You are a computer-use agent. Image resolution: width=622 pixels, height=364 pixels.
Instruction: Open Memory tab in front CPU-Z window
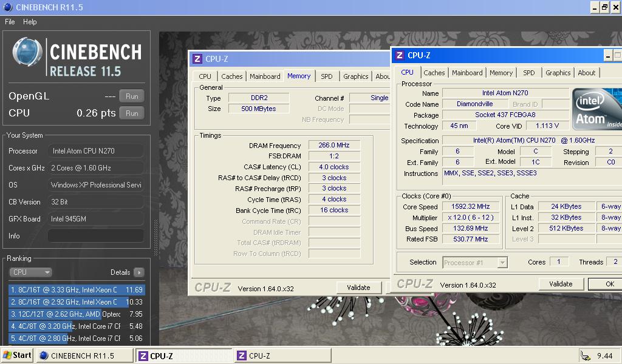coord(501,73)
